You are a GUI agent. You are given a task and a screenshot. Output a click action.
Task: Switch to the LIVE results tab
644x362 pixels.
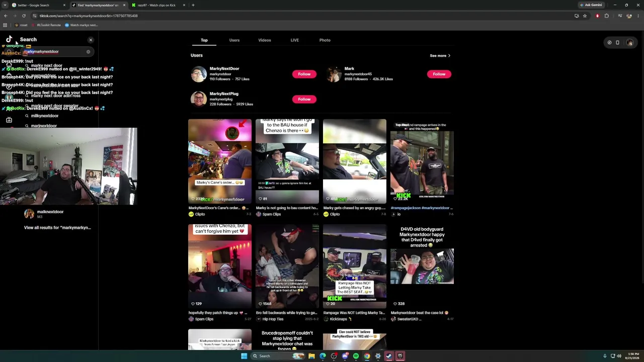295,40
